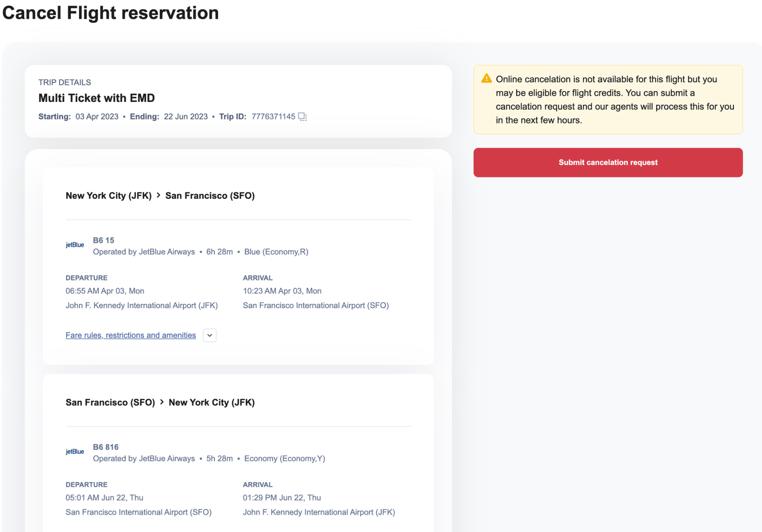Click the Multi Ticket with EMD title
Image resolution: width=762 pixels, height=532 pixels.
pos(97,98)
